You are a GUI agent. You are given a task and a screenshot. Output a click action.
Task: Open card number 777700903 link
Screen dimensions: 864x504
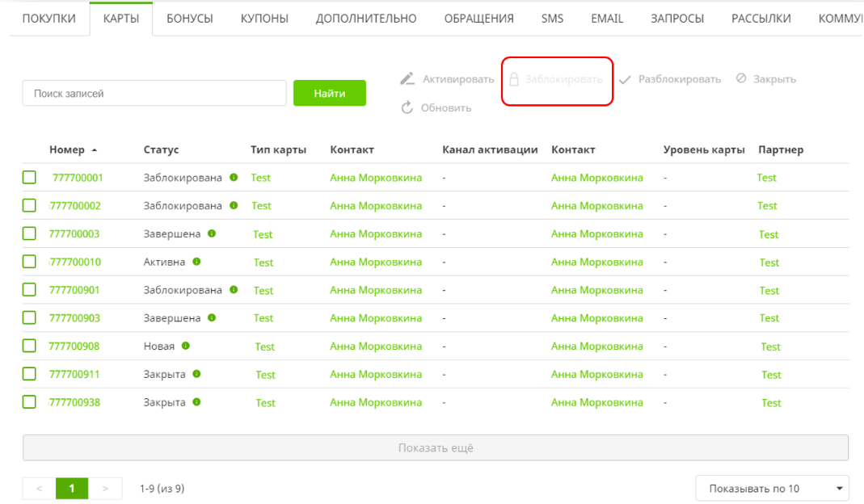(x=74, y=318)
